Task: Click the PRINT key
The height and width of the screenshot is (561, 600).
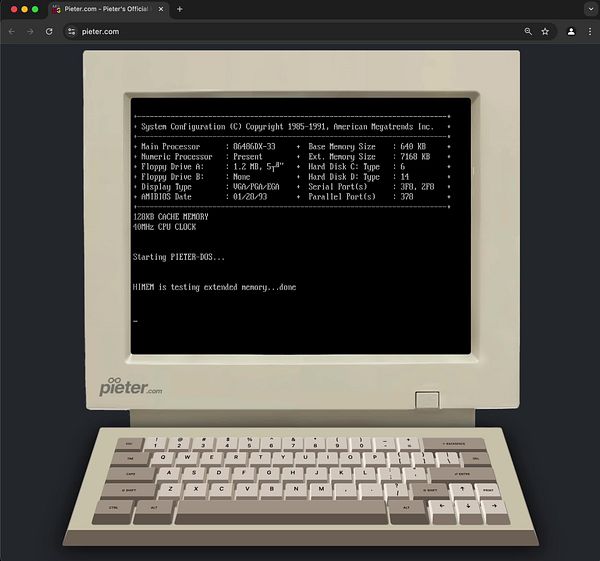Action: click(x=488, y=491)
